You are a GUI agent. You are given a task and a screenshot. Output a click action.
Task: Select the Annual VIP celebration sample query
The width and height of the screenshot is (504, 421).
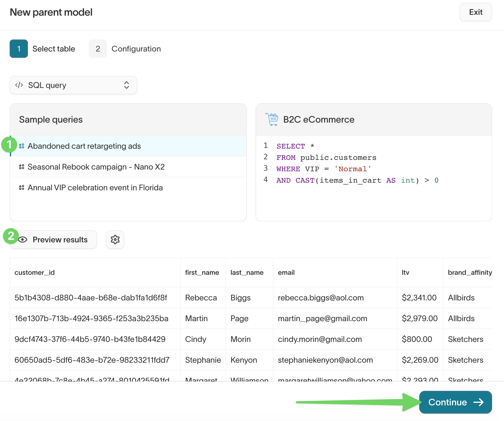(x=95, y=187)
